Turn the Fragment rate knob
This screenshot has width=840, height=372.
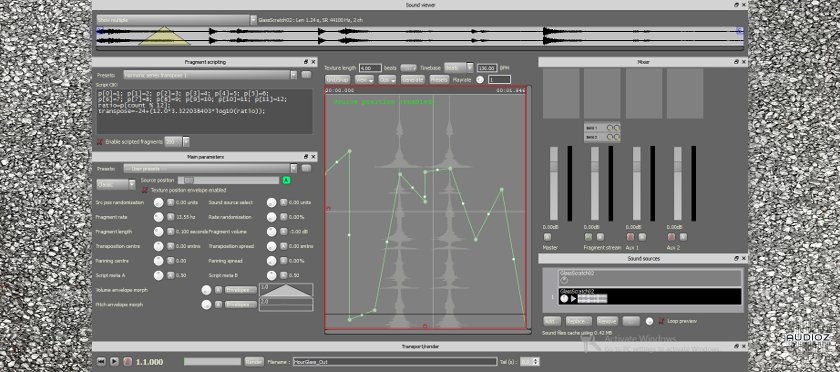pos(158,217)
